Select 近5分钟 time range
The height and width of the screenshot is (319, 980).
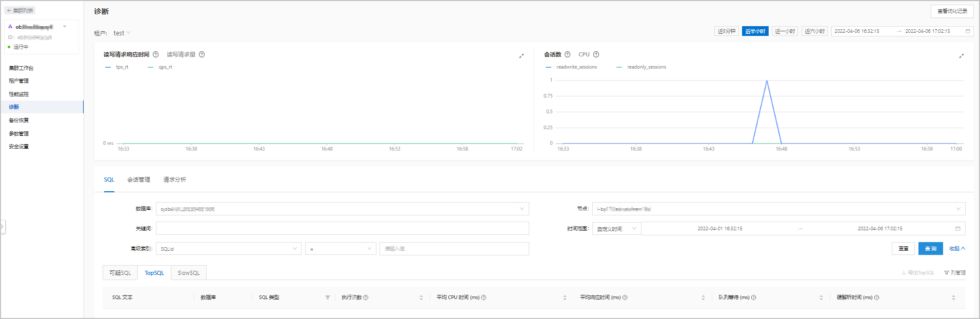726,31
